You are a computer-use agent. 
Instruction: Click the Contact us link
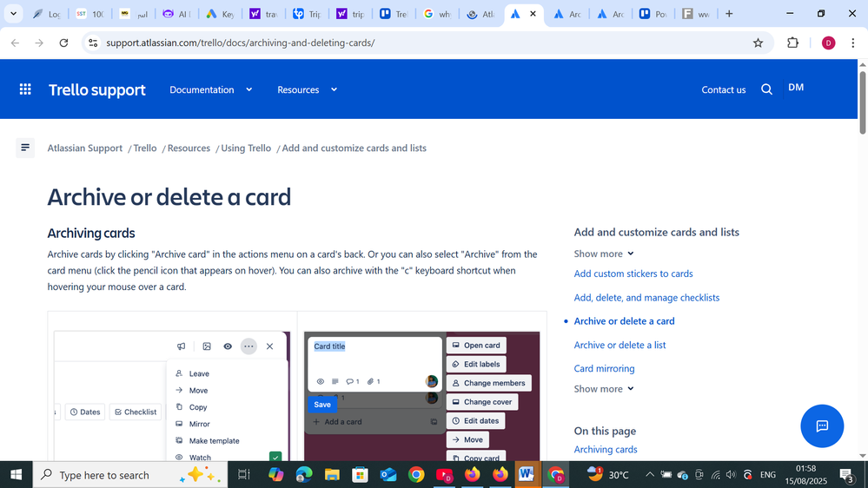coord(724,89)
